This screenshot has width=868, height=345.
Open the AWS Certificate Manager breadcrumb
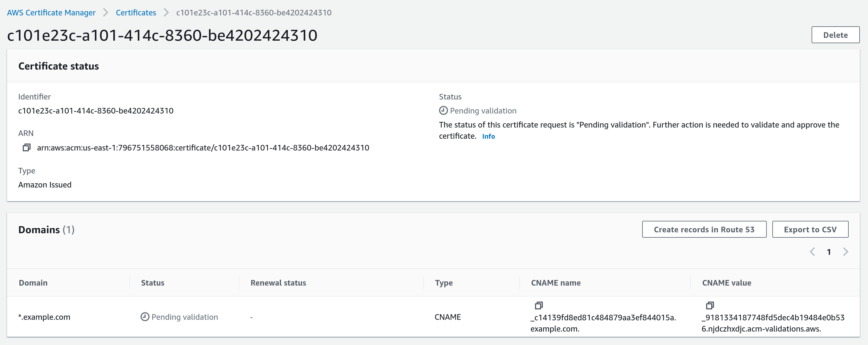(x=51, y=12)
